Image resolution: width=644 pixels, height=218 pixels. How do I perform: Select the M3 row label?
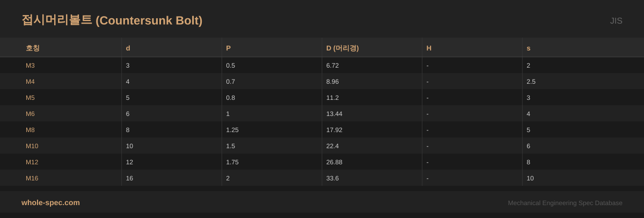pyautogui.click(x=30, y=66)
